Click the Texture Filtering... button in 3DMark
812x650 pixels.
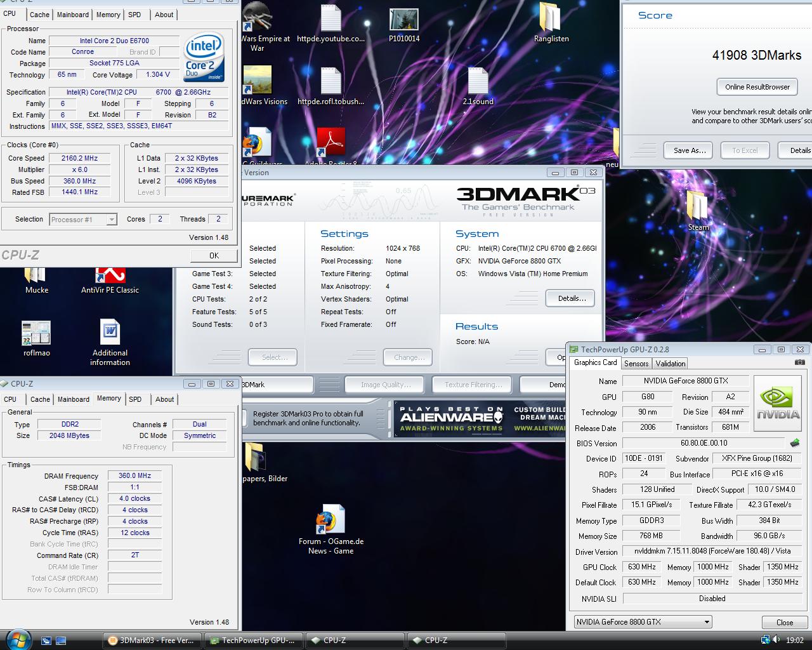click(473, 385)
